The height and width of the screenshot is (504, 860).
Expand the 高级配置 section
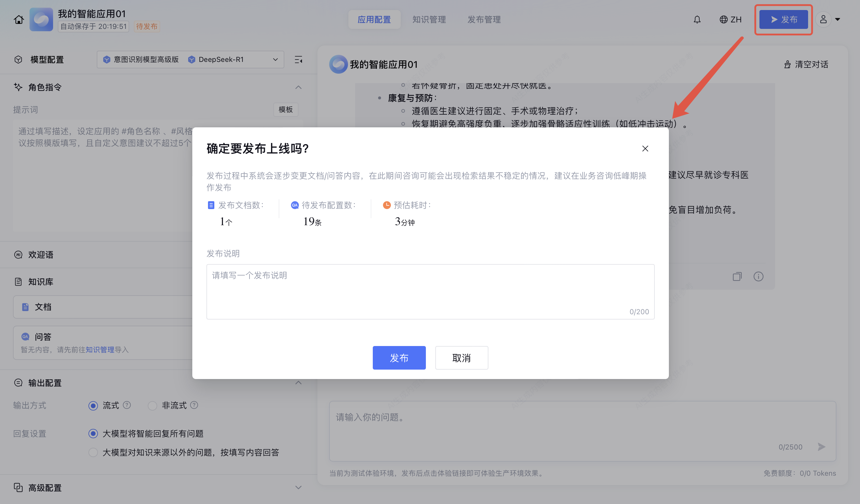point(298,487)
